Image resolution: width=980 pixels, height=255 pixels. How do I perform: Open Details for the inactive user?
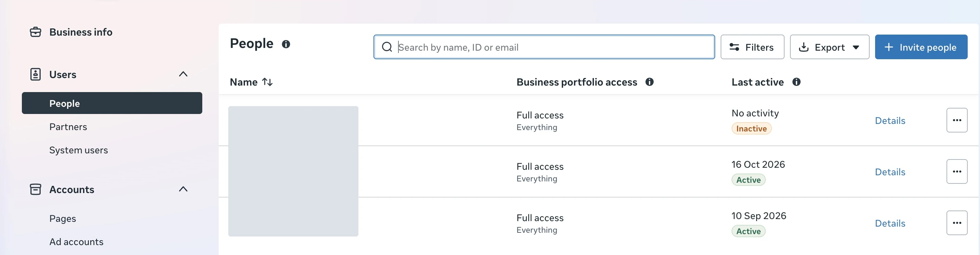click(890, 121)
